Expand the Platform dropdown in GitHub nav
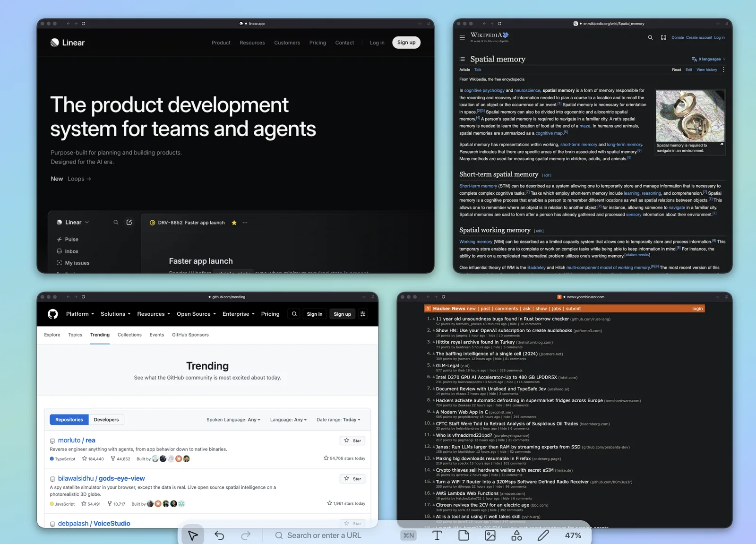The image size is (756, 544). point(80,314)
